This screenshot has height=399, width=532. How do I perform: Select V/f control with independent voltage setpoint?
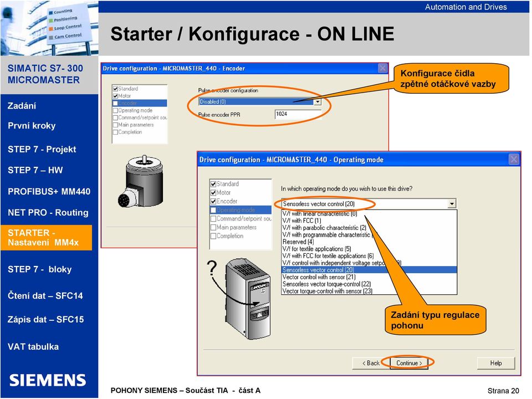click(369, 263)
